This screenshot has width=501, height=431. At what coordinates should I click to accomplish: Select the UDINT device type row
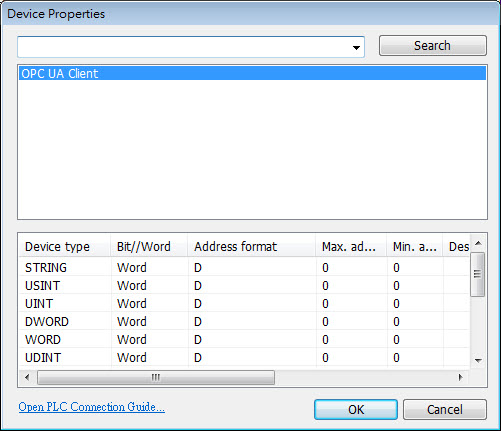[x=244, y=357]
